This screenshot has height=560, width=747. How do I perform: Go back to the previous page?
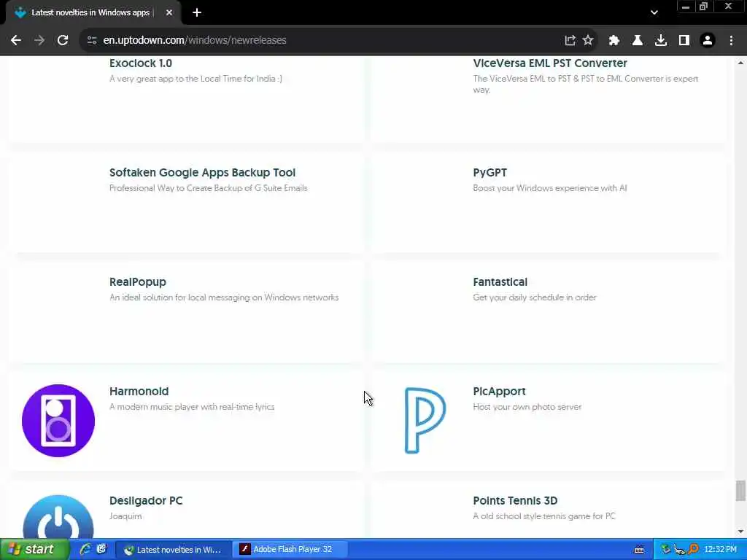[16, 41]
